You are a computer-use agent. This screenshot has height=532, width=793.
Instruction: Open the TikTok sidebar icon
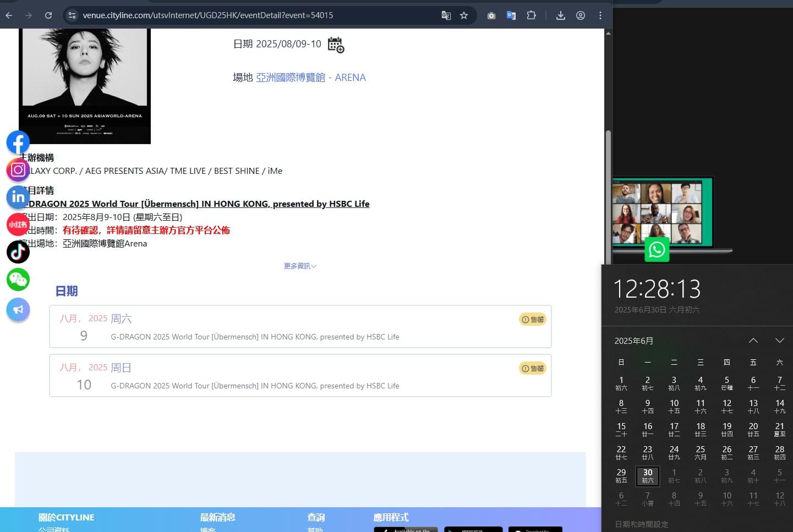pos(18,252)
